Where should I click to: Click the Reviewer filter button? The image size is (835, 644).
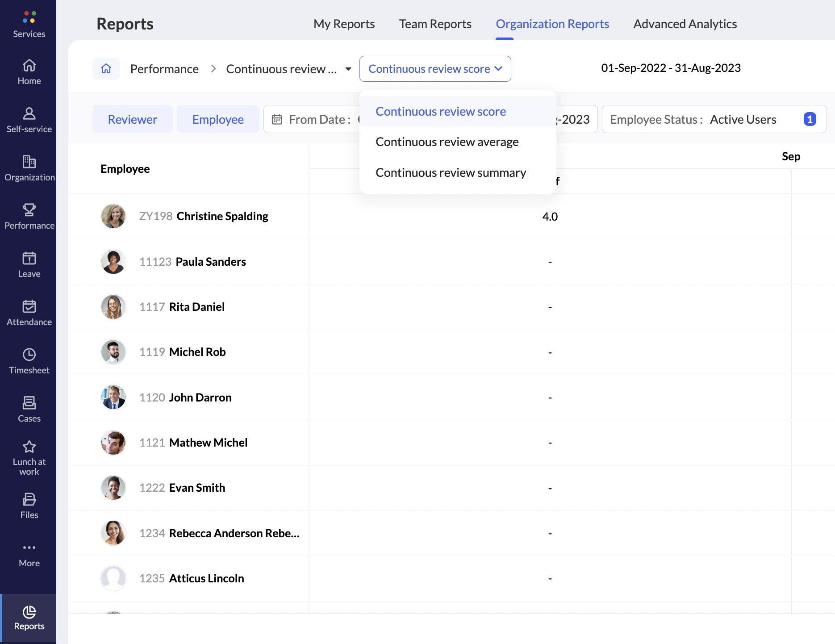point(133,119)
